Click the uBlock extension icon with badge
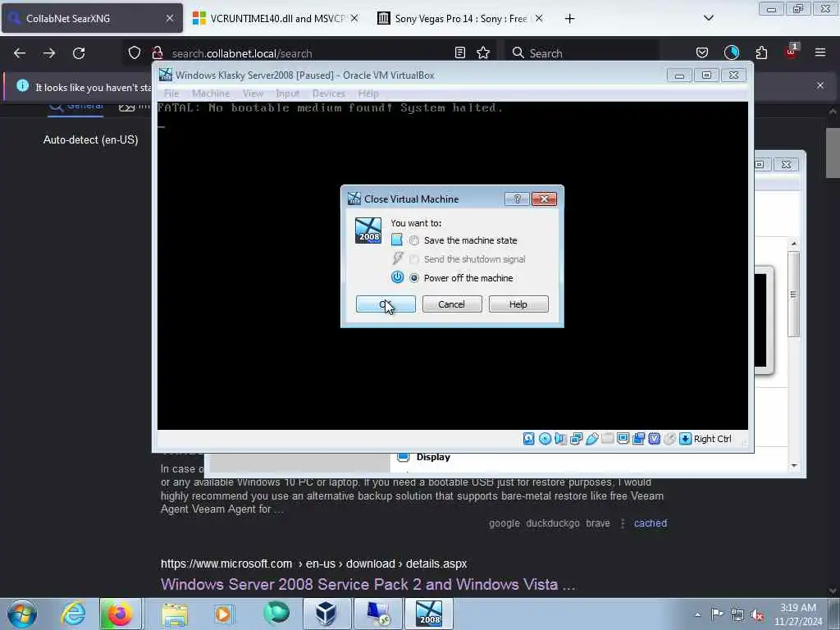 (791, 52)
